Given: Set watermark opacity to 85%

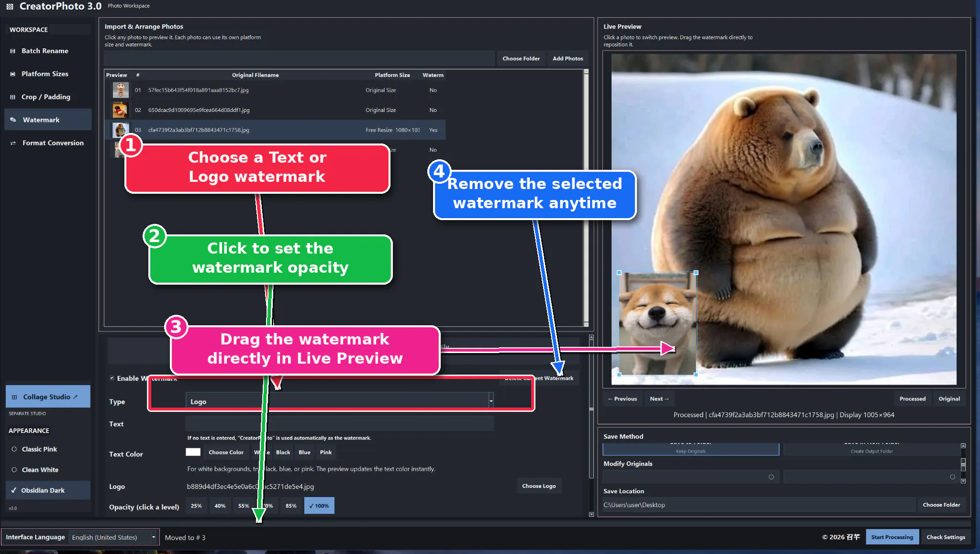Looking at the screenshot, I should coord(291,506).
